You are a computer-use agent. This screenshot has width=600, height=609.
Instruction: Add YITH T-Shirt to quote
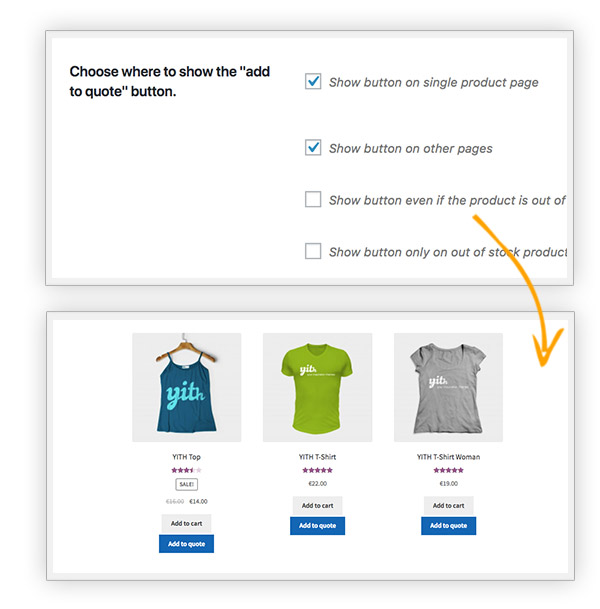point(317,526)
